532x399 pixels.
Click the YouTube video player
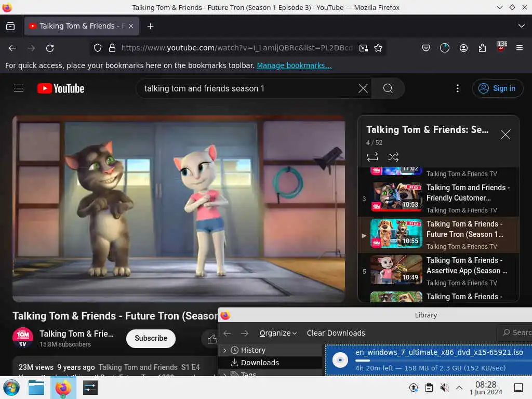click(x=179, y=209)
